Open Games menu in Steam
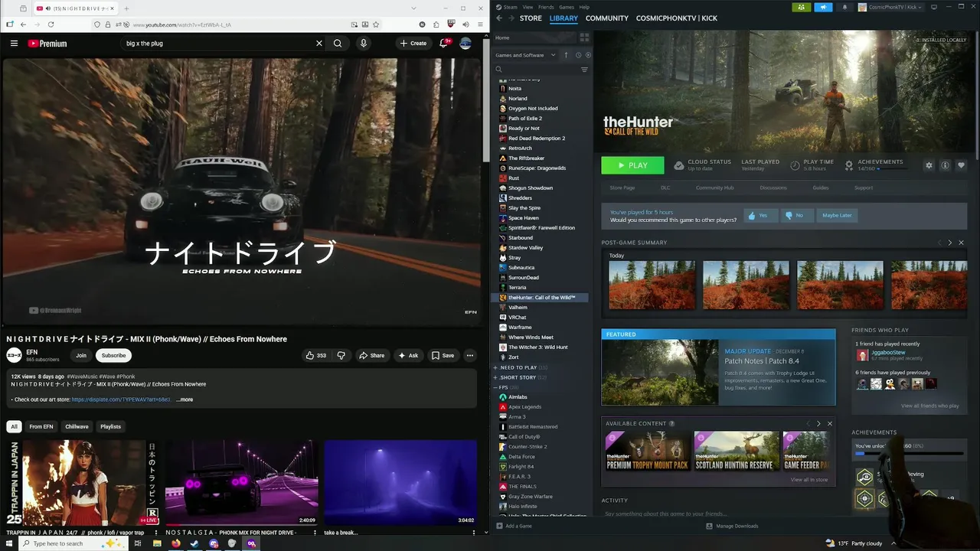The height and width of the screenshot is (551, 980). point(567,7)
